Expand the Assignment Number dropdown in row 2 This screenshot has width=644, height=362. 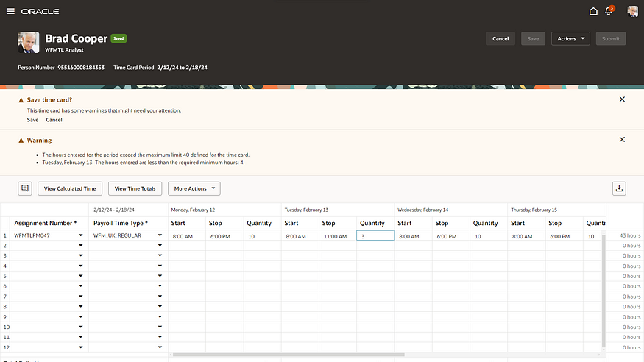click(78, 246)
